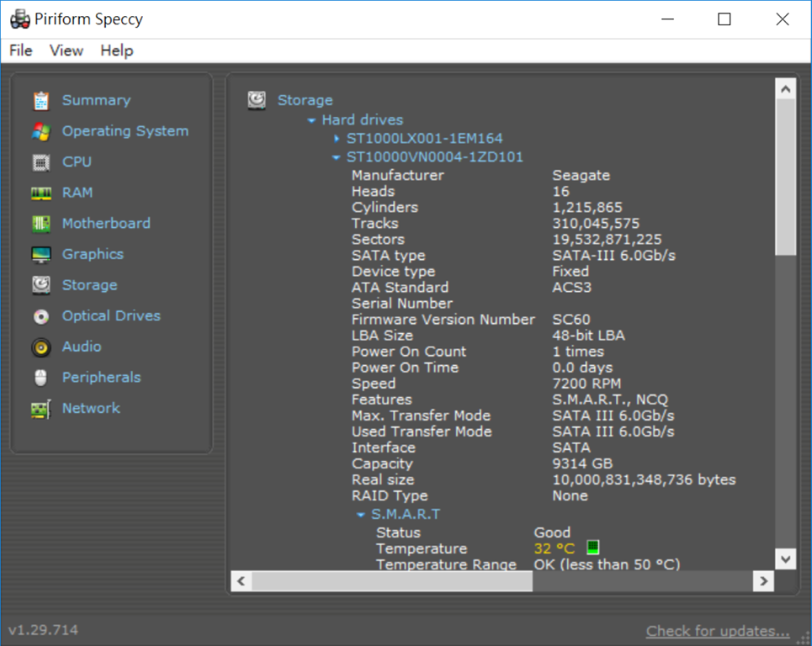Collapse the S.M.A.R.T section

pyautogui.click(x=361, y=515)
